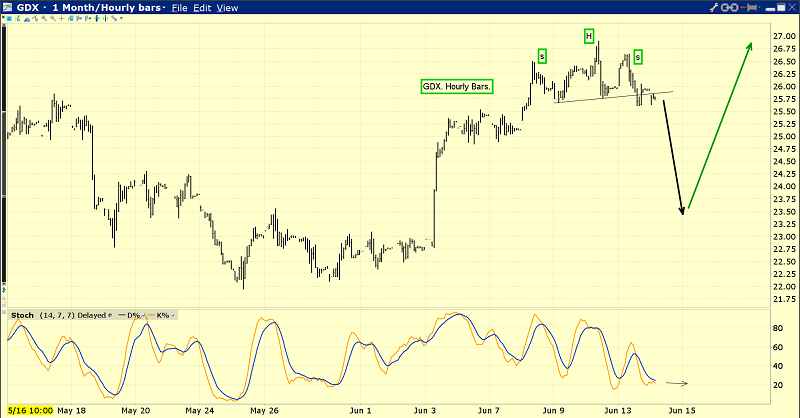Viewport: 800px width, 418px height.
Task: Maximize the chart window
Action: (x=781, y=7)
